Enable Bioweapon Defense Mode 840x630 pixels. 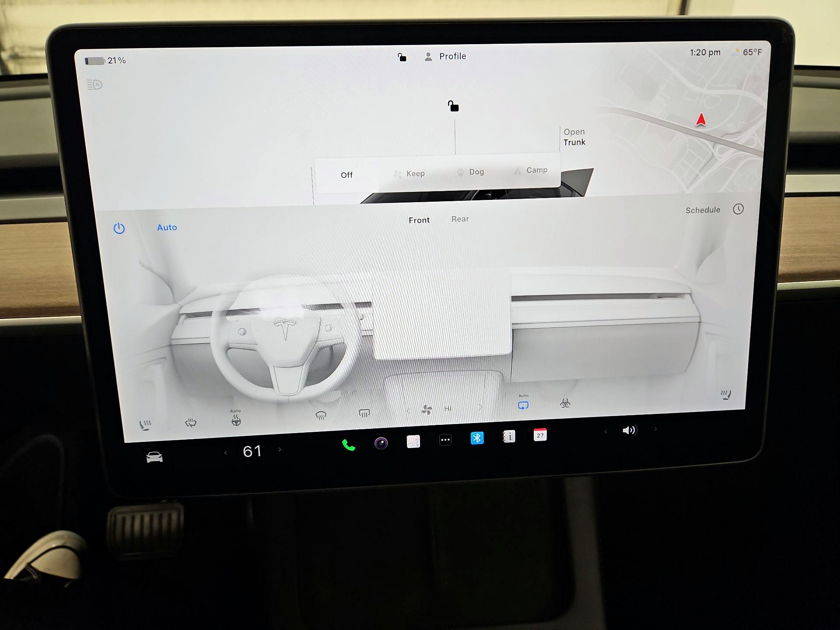coord(565,403)
